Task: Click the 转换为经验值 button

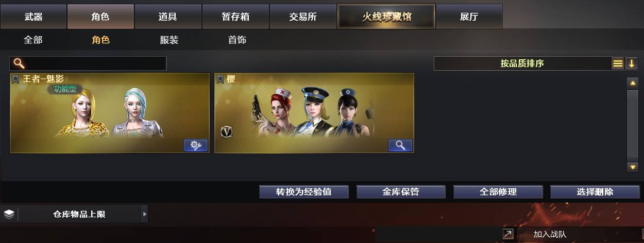Action: click(304, 192)
